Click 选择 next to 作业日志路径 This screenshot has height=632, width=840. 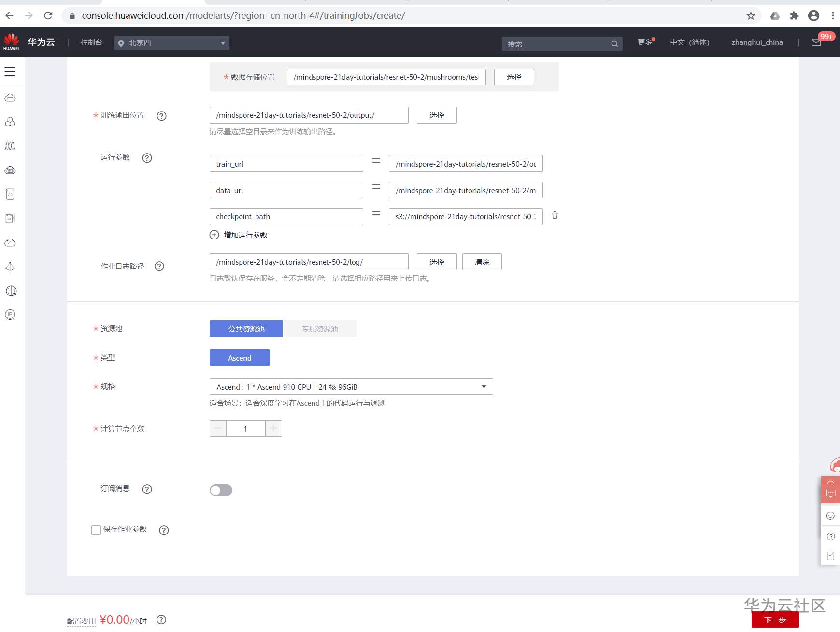(437, 262)
